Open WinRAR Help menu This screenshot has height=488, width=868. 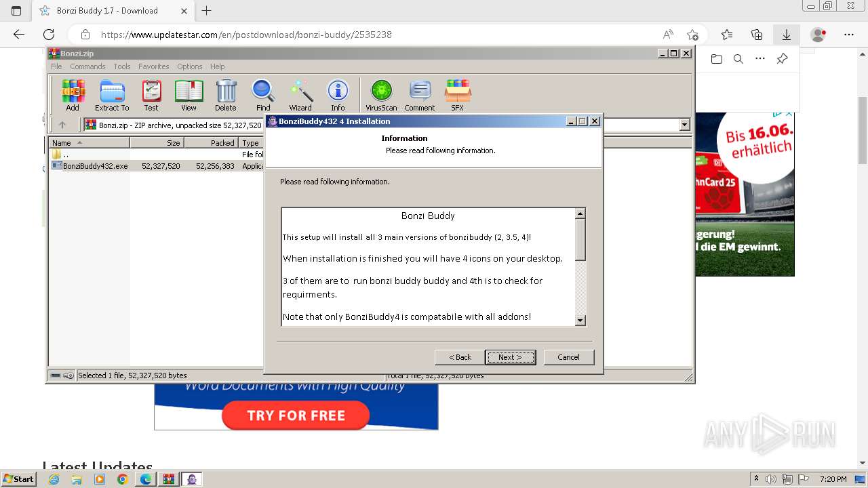tap(217, 66)
